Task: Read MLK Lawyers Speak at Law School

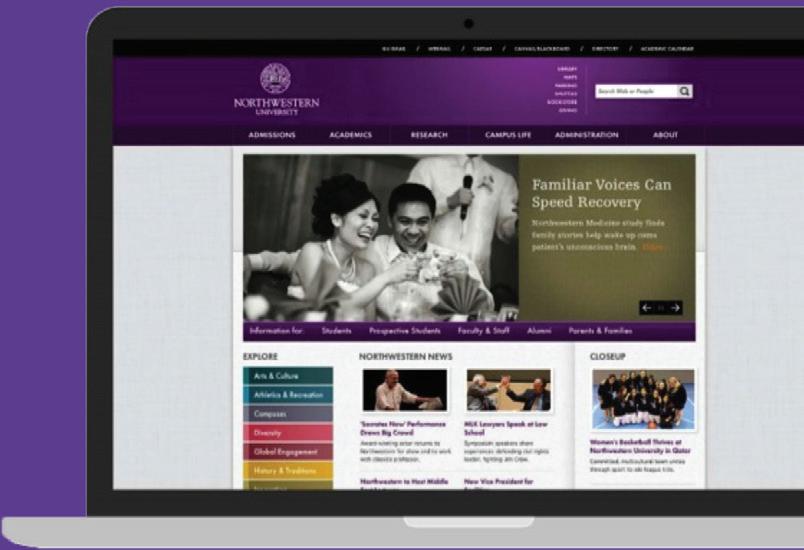Action: pos(506,428)
